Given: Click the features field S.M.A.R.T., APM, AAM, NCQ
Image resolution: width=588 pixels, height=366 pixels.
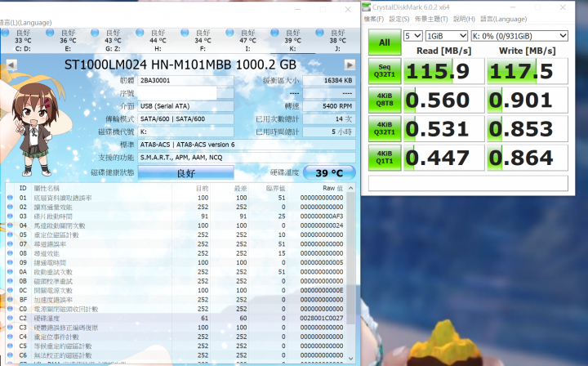Looking at the screenshot, I should point(247,158).
